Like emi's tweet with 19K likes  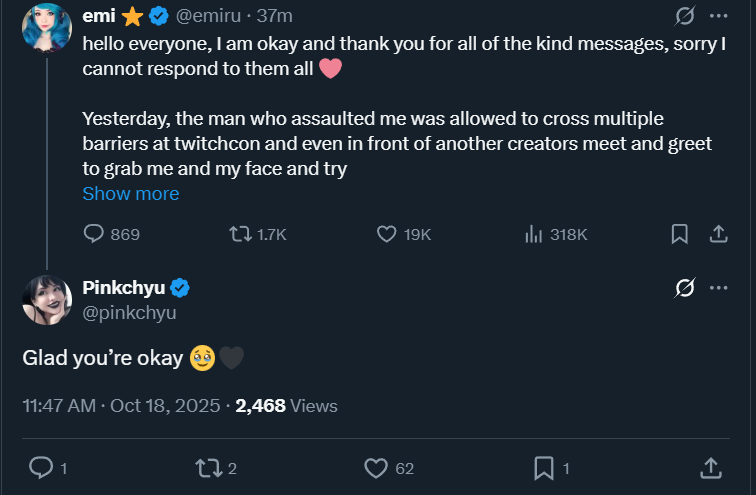click(x=388, y=234)
